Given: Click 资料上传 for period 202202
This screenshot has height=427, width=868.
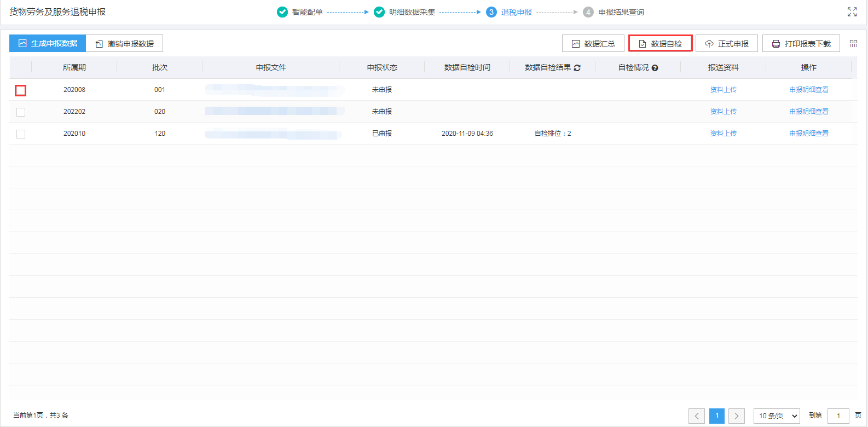Looking at the screenshot, I should click(724, 112).
